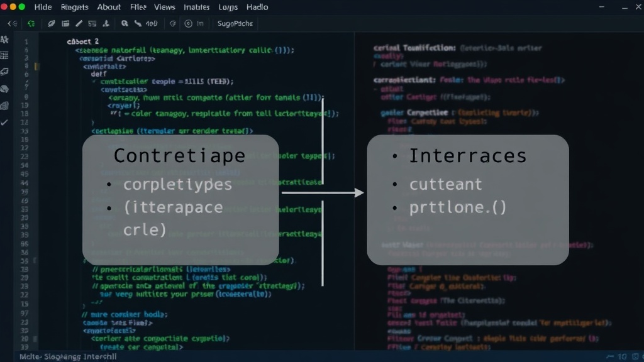The width and height of the screenshot is (644, 362).
Task: Open the stacked pages icon in the left sidebar
Action: [4, 106]
